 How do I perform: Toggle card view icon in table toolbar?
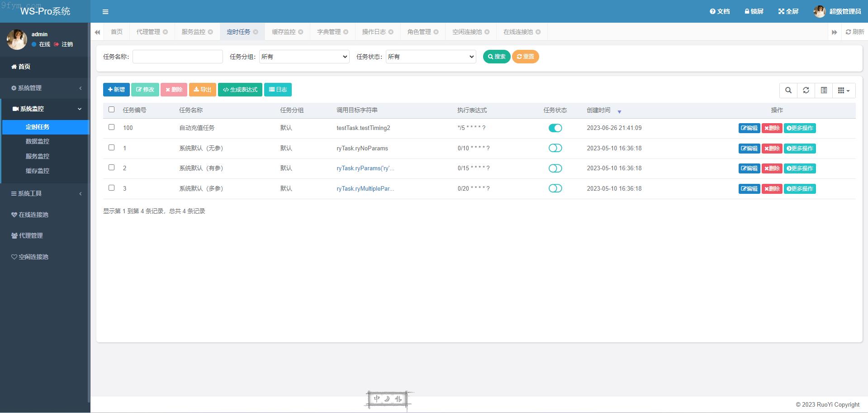point(824,90)
